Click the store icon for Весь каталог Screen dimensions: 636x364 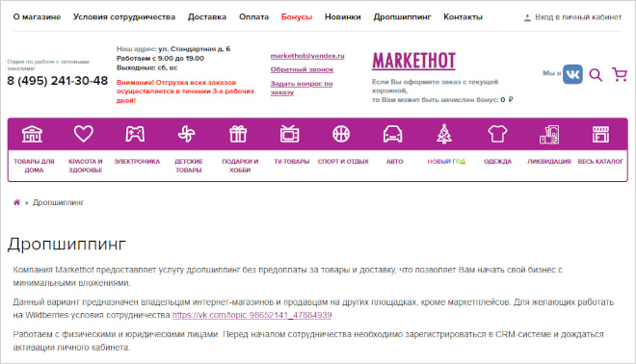click(x=600, y=134)
